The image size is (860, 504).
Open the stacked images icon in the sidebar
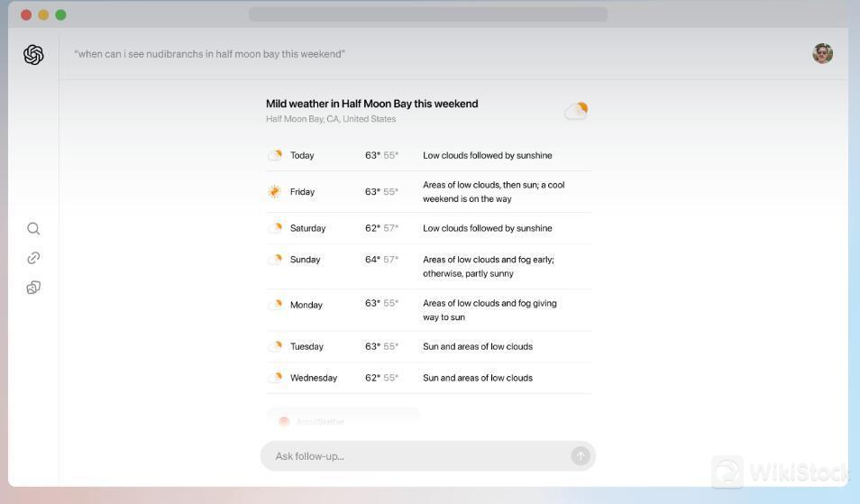click(33, 288)
